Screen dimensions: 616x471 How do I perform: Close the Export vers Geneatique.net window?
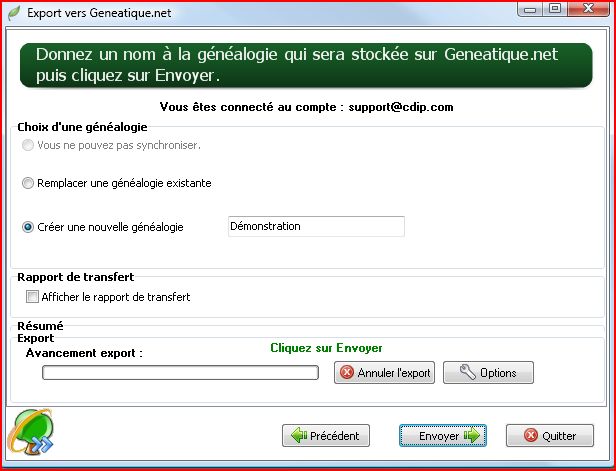click(x=588, y=9)
